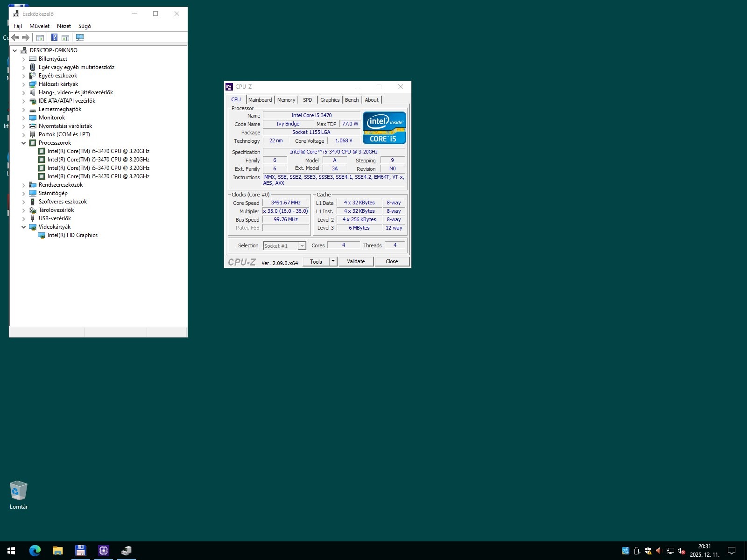This screenshot has width=747, height=560.
Task: Switch to Device Manager taskbar icon
Action: click(x=126, y=551)
